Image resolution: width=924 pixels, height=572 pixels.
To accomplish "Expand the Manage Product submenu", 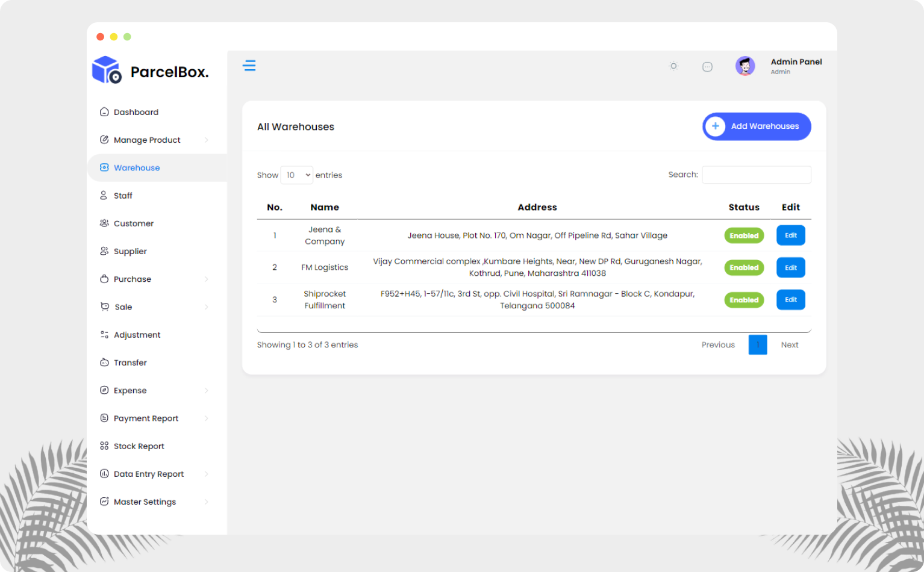I will click(x=207, y=140).
